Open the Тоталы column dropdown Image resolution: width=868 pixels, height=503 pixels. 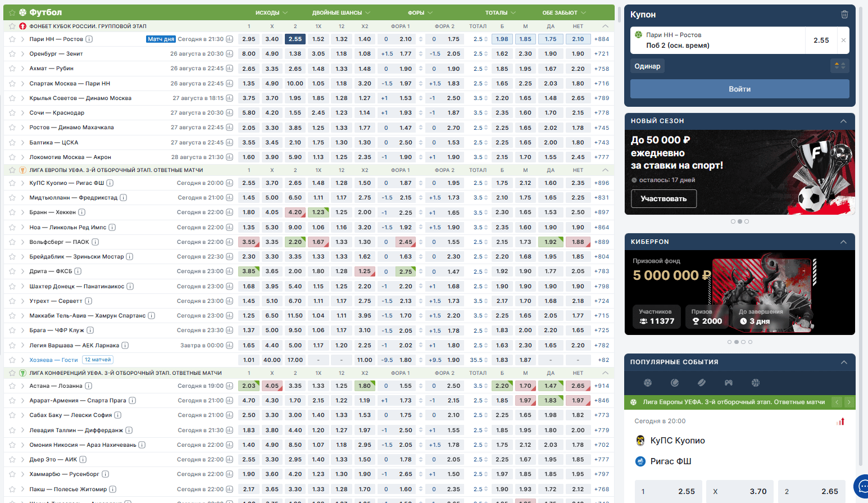tap(500, 12)
